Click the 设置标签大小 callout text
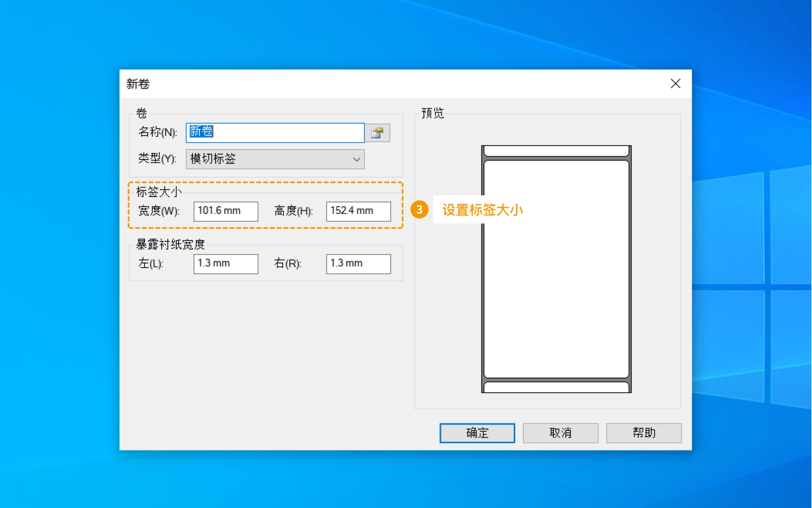The width and height of the screenshot is (812, 508). click(x=482, y=210)
